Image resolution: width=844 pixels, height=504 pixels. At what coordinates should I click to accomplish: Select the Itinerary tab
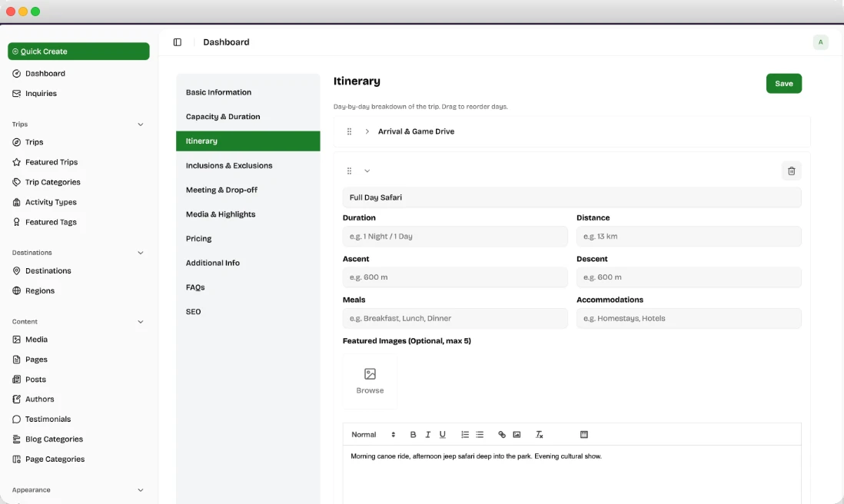tap(248, 141)
